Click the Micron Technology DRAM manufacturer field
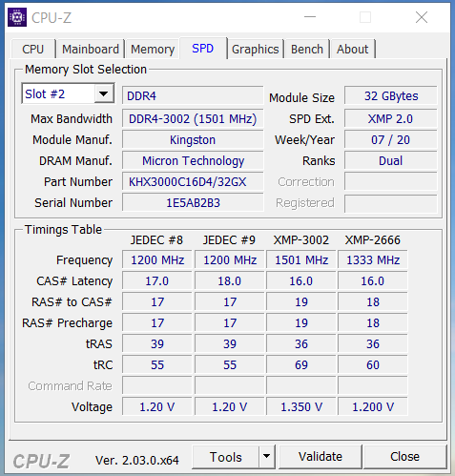This screenshot has height=476, width=455. 193,160
